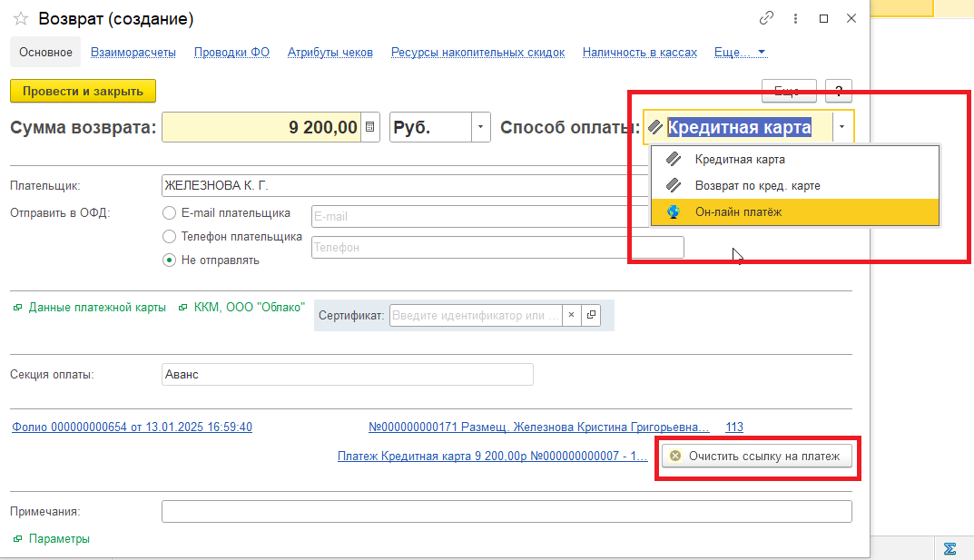Click the sigma icon in bottom right corner
The width and height of the screenshot is (974, 560).
tap(950, 548)
